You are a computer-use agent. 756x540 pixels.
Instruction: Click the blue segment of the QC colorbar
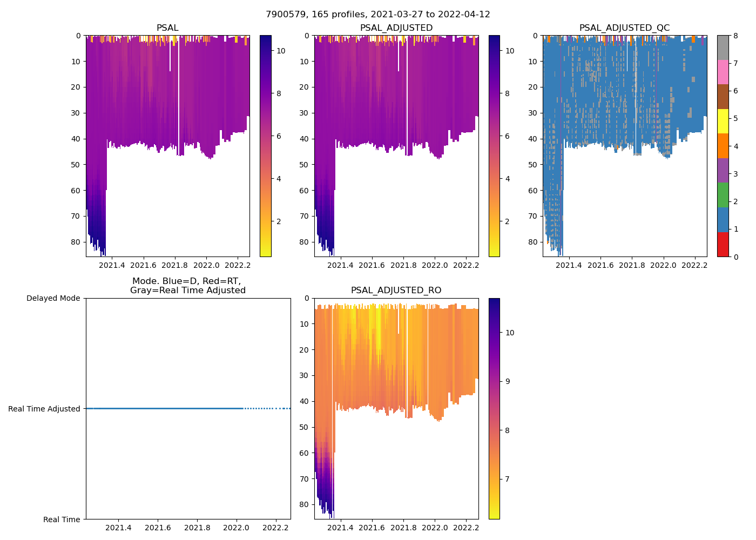pos(723,220)
